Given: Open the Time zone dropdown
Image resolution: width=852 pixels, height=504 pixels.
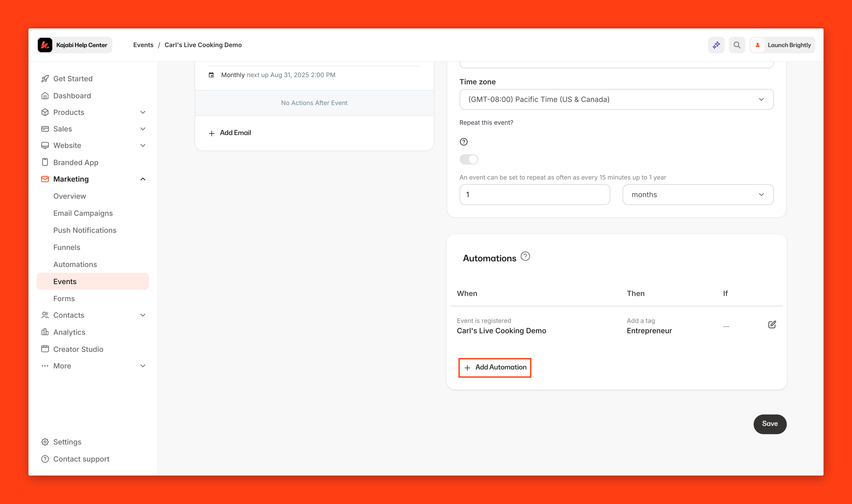Looking at the screenshot, I should (x=616, y=100).
